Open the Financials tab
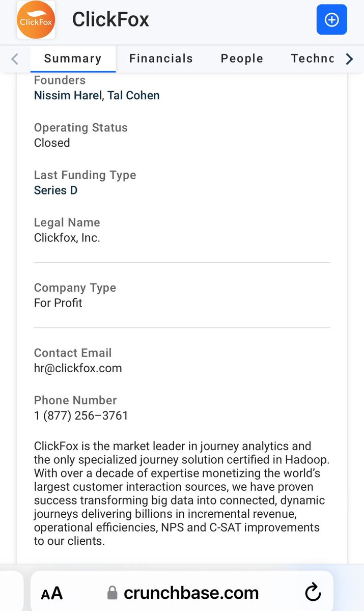364x611 pixels. pos(161,59)
